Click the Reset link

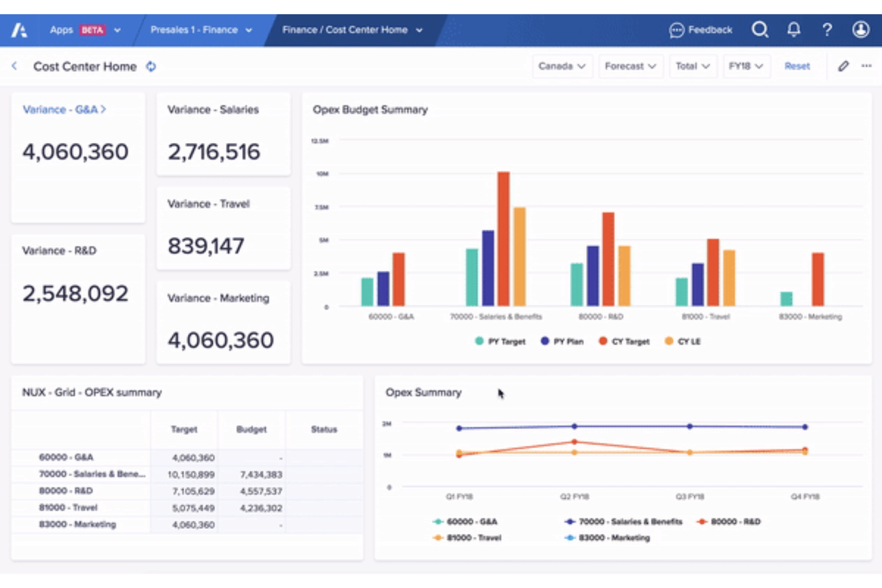[797, 66]
